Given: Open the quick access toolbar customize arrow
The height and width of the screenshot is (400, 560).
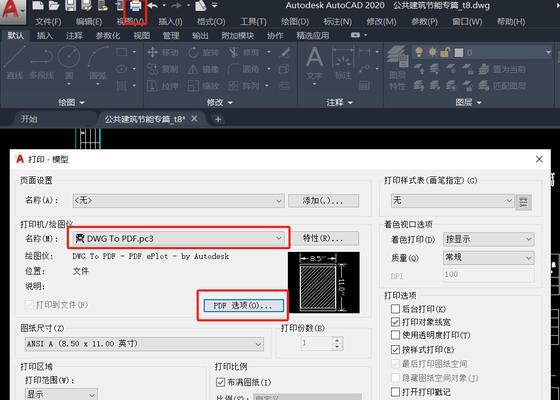Looking at the screenshot, I should click(x=215, y=5).
